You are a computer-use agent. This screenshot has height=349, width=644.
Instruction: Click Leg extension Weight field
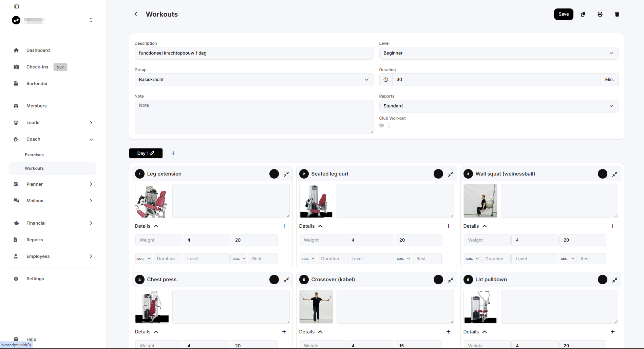(x=159, y=240)
